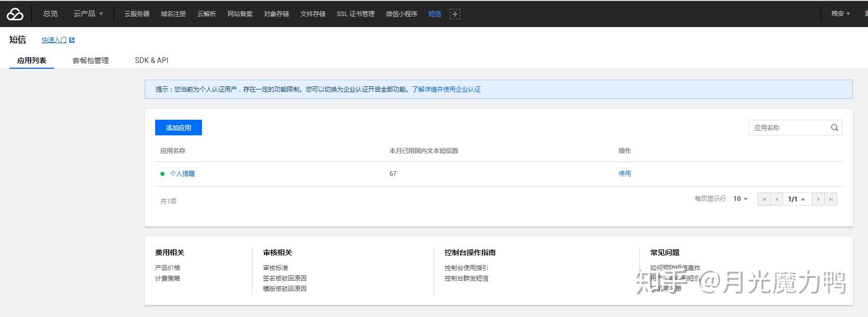This screenshot has width=868, height=317.
Task: Click the 添加应用 button
Action: pyautogui.click(x=179, y=128)
